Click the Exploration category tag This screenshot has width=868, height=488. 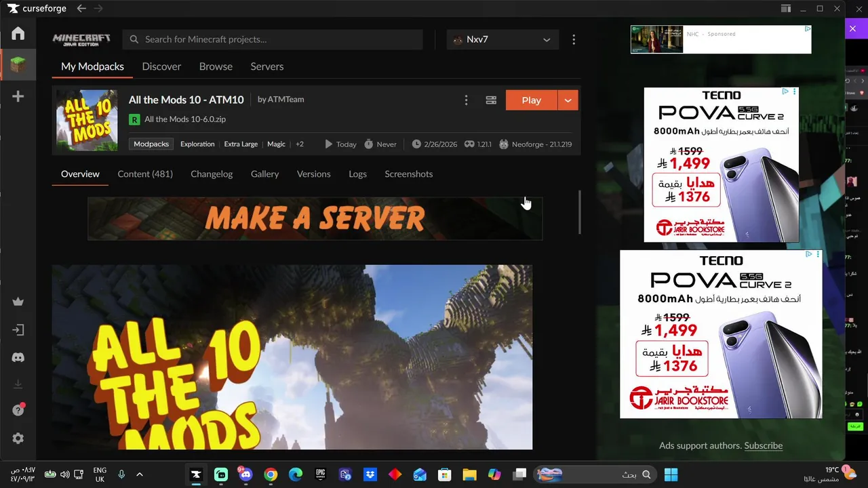[x=197, y=144]
